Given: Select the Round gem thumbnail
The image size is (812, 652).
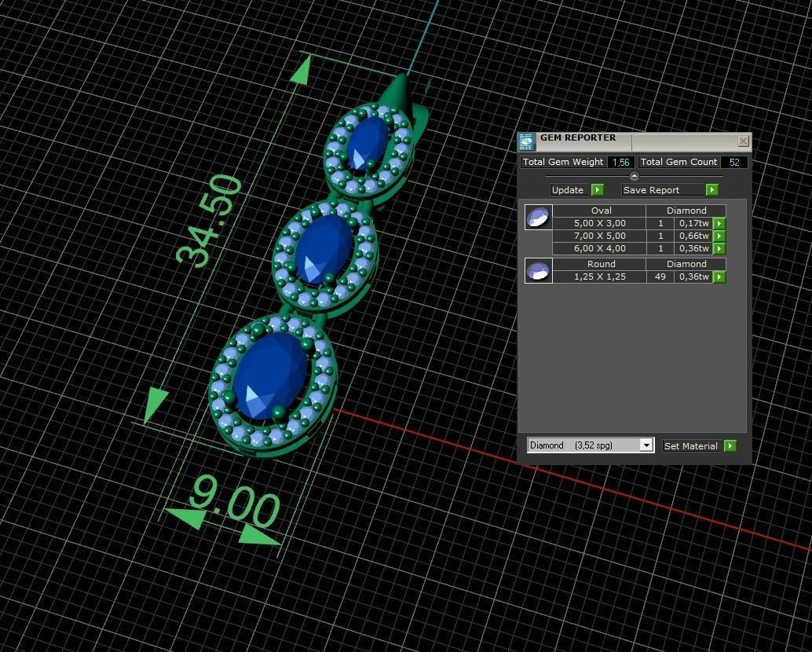Looking at the screenshot, I should pyautogui.click(x=538, y=270).
